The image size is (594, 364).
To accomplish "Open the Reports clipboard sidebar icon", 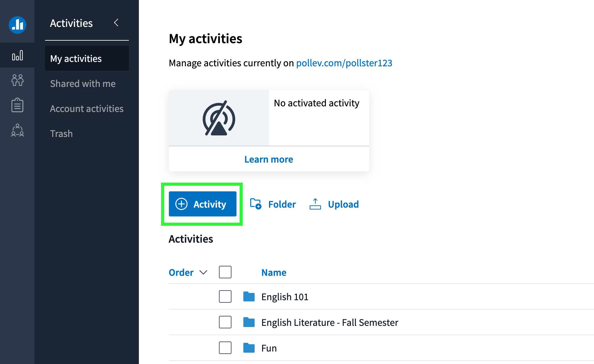I will (17, 105).
